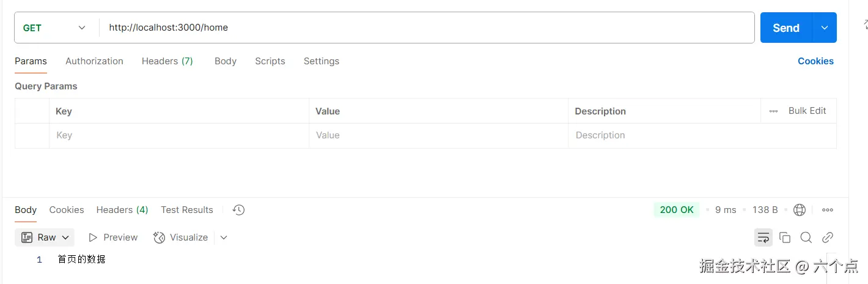Image resolution: width=868 pixels, height=284 pixels.
Task: Expand the Send button arrow menu
Action: (825, 28)
